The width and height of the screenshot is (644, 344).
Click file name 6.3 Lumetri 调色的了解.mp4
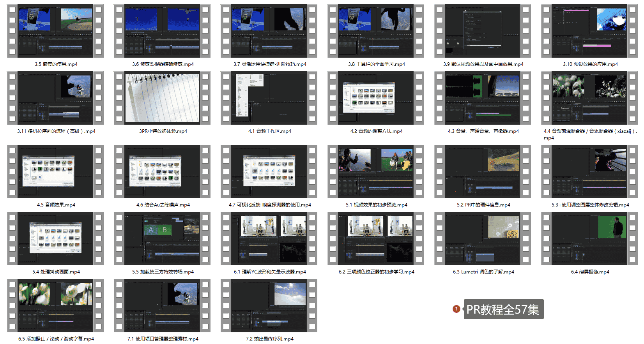point(483,272)
